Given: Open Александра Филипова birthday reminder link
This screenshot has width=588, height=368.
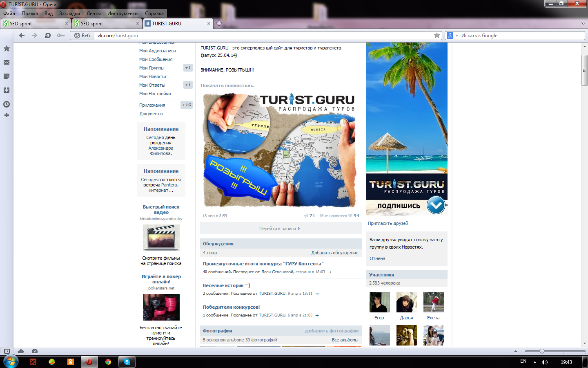Looking at the screenshot, I should pos(161,151).
